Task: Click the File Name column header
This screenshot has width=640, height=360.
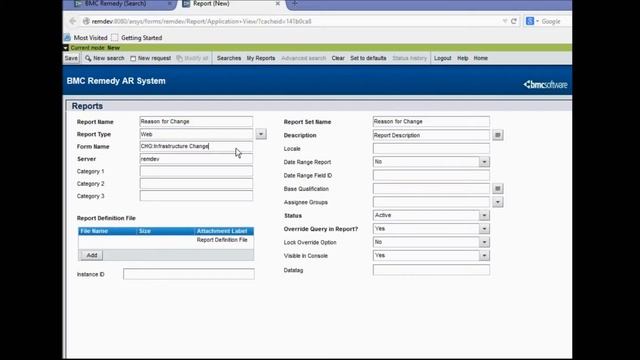Action: 107,231
